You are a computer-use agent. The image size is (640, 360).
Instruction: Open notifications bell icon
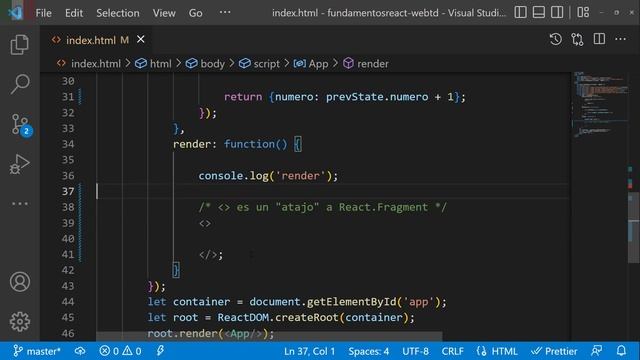(x=621, y=351)
